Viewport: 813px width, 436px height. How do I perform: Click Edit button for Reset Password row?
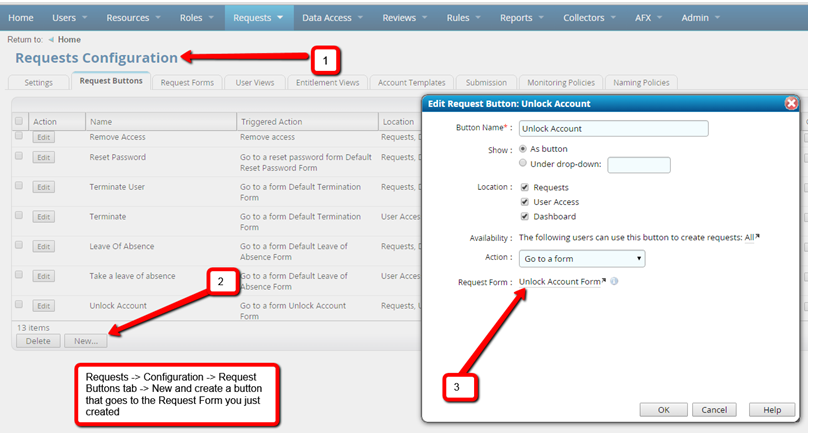pos(43,158)
